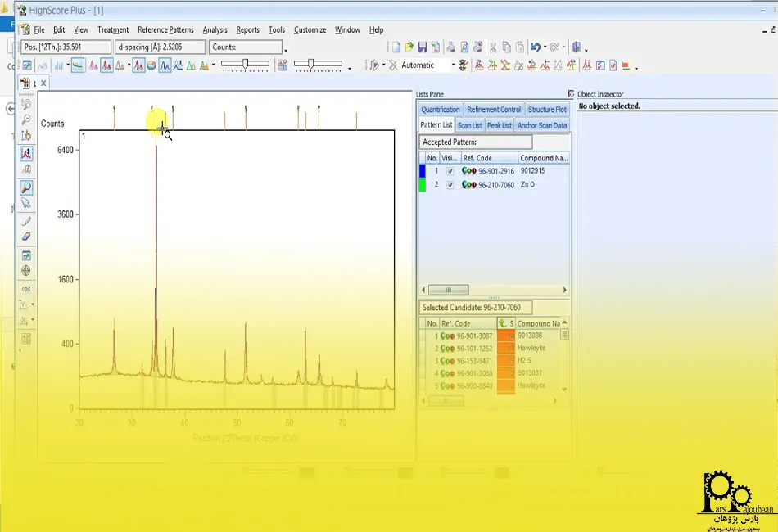This screenshot has width=778, height=532.
Task: Switch to the Peak List tab
Action: coord(499,125)
